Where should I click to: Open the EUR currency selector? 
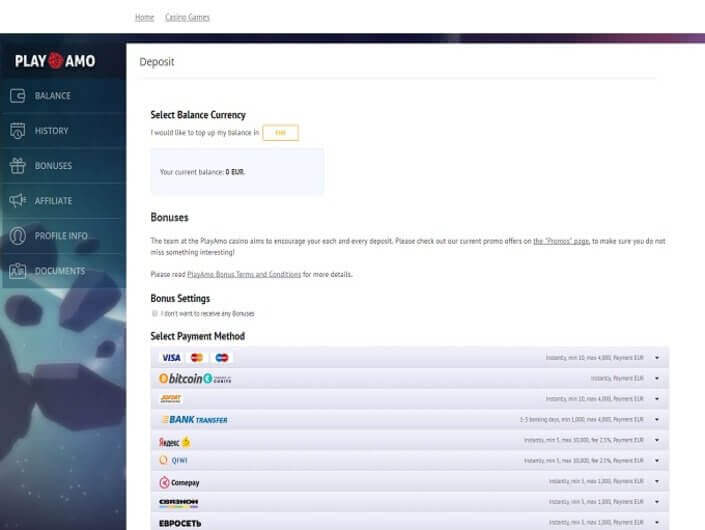(x=281, y=133)
